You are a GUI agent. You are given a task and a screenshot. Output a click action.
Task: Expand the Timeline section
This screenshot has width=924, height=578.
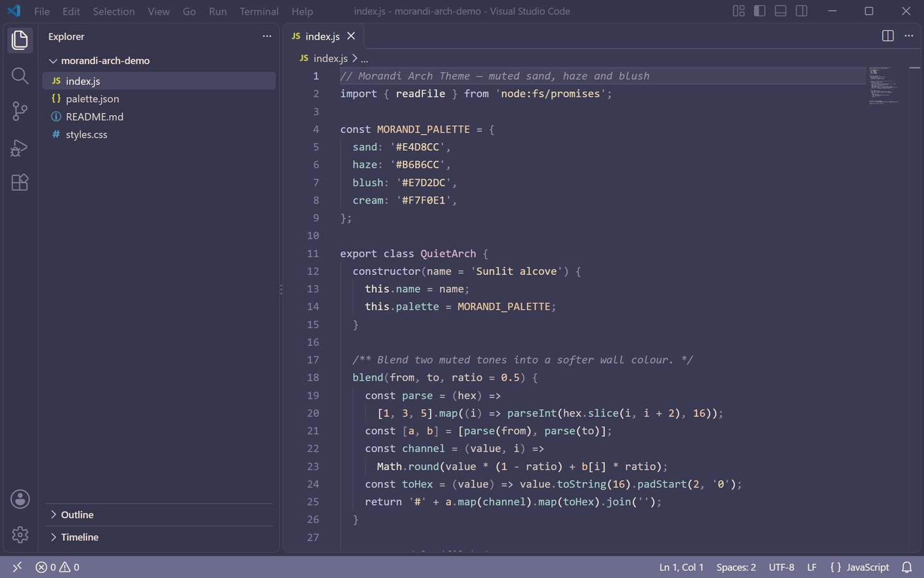coord(160,537)
